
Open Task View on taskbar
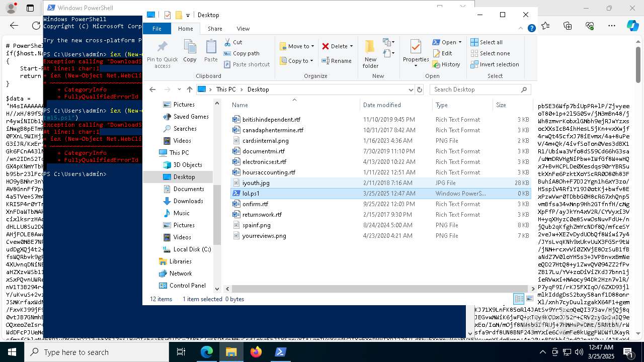(x=181, y=352)
